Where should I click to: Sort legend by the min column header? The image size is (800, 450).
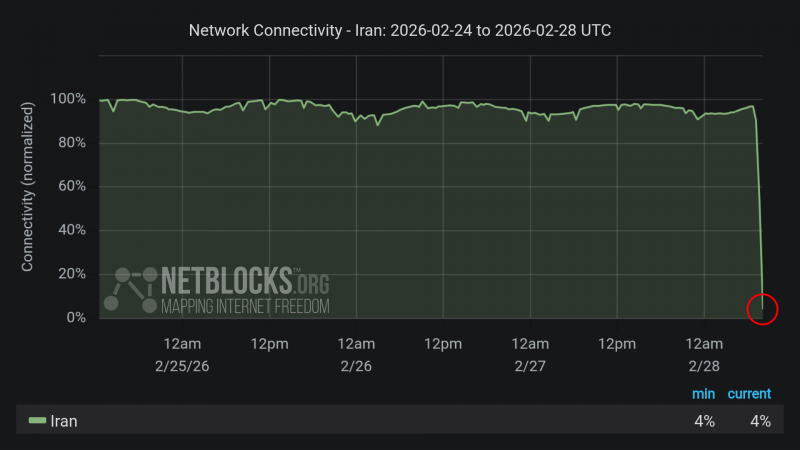click(704, 394)
